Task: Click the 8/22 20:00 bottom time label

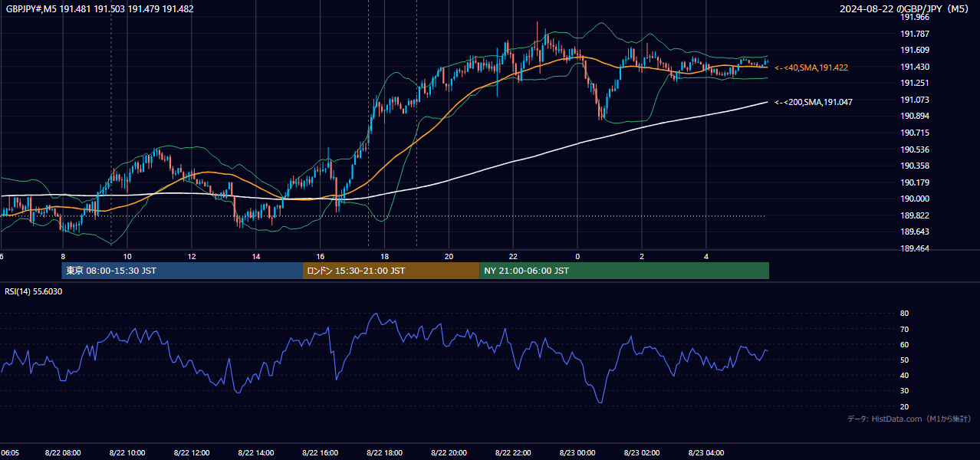Action: point(449,452)
